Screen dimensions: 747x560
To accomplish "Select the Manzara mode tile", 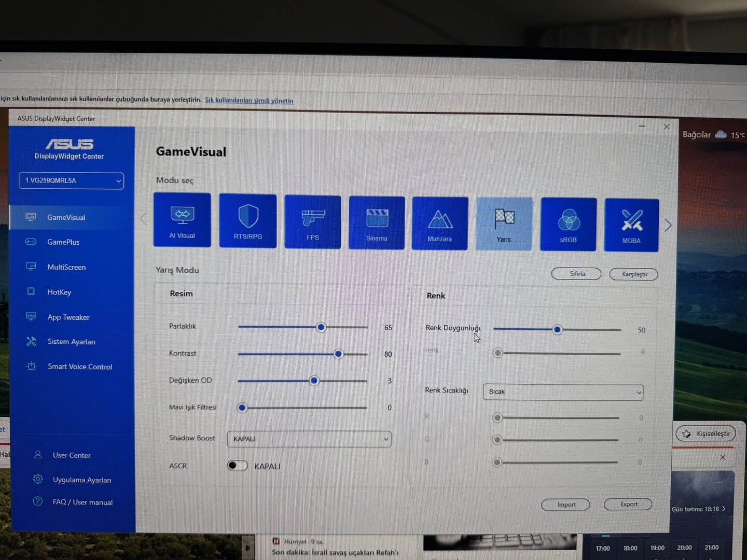I will [440, 223].
